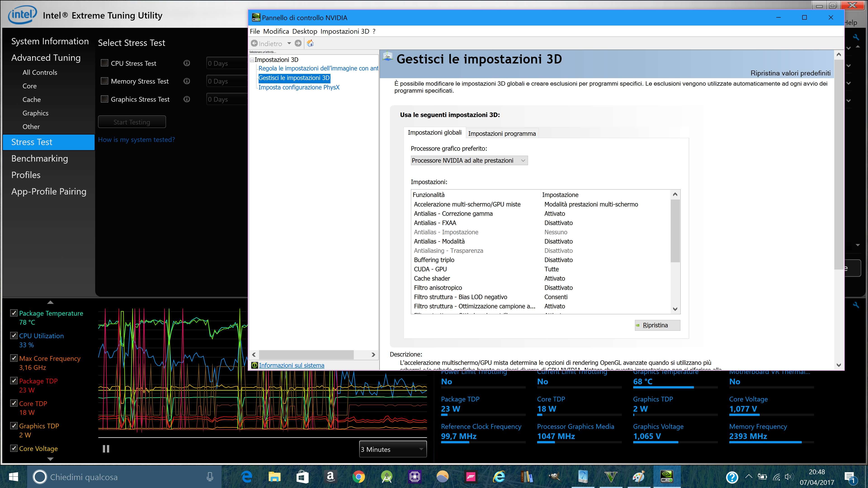Open the volume icon in system tray

pyautogui.click(x=789, y=477)
